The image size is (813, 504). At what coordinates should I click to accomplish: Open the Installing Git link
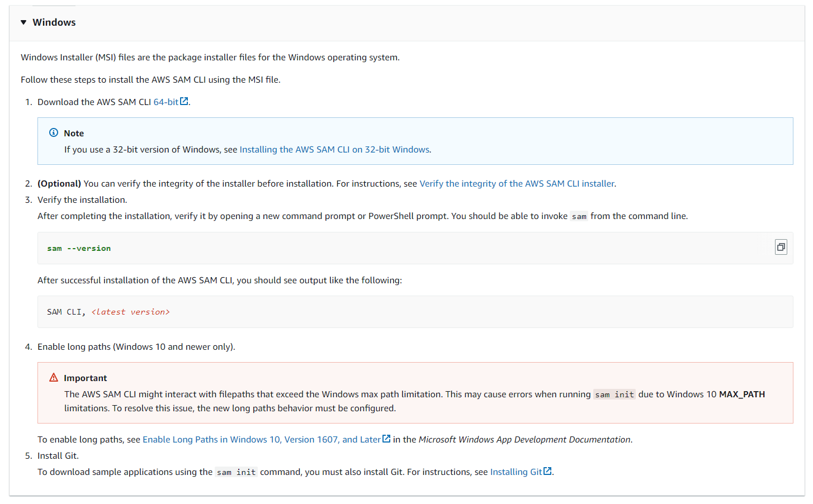516,472
